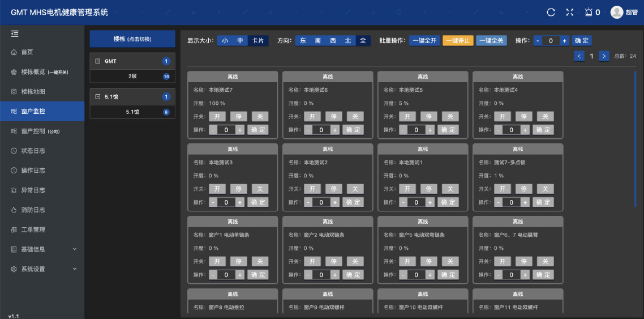The height and width of the screenshot is (319, 644).
Task: Increase operation value for 本地测试7
Action: tap(241, 130)
